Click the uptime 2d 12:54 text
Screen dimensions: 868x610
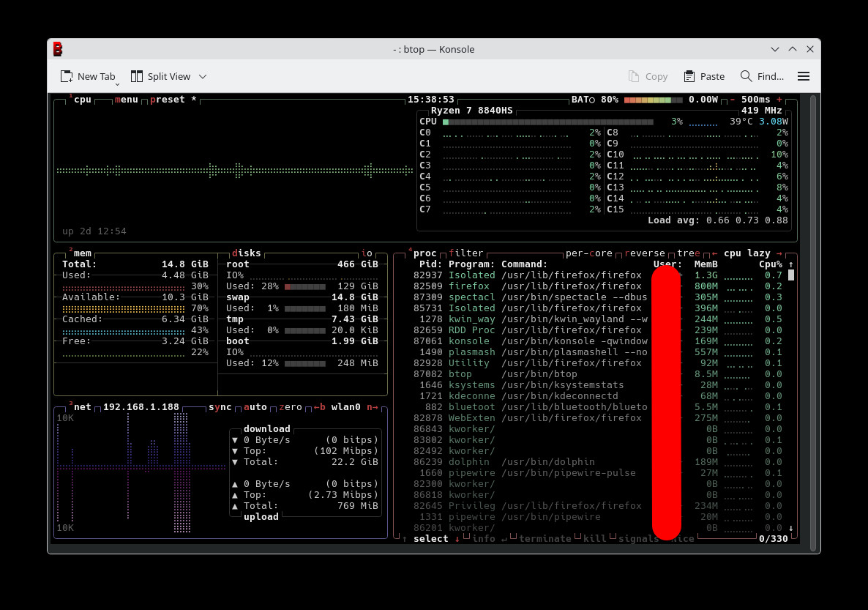pos(94,231)
